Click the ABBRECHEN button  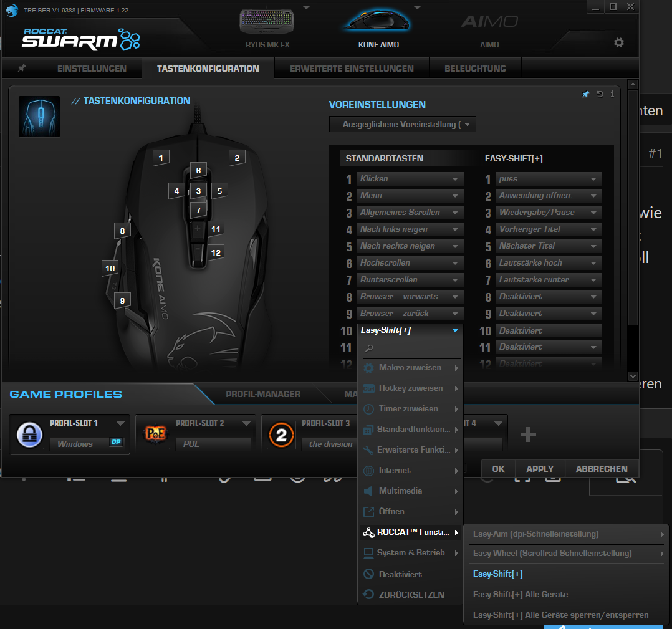[x=602, y=469]
